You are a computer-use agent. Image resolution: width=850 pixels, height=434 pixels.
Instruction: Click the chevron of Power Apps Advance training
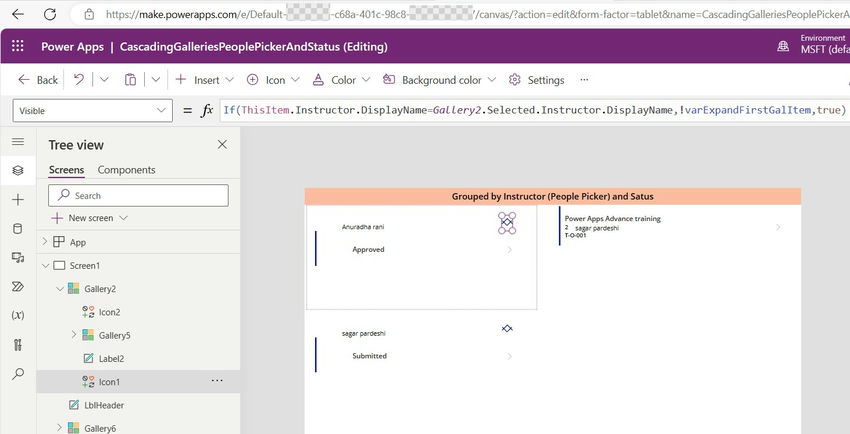pyautogui.click(x=778, y=227)
